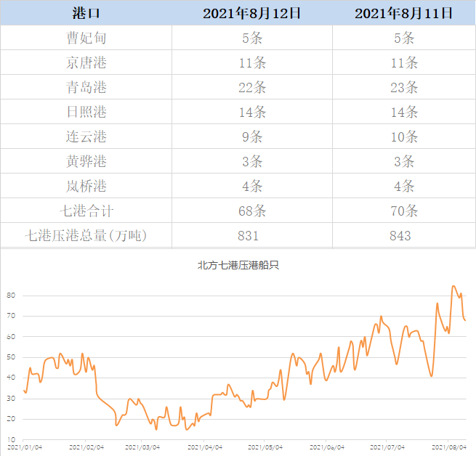Click the 14条 value under 8月12日 for 日照港
476x456 pixels.
pyautogui.click(x=252, y=113)
